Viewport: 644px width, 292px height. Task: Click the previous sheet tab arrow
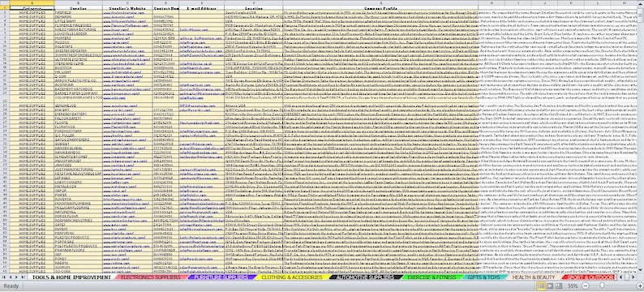pyautogui.click(x=11, y=277)
